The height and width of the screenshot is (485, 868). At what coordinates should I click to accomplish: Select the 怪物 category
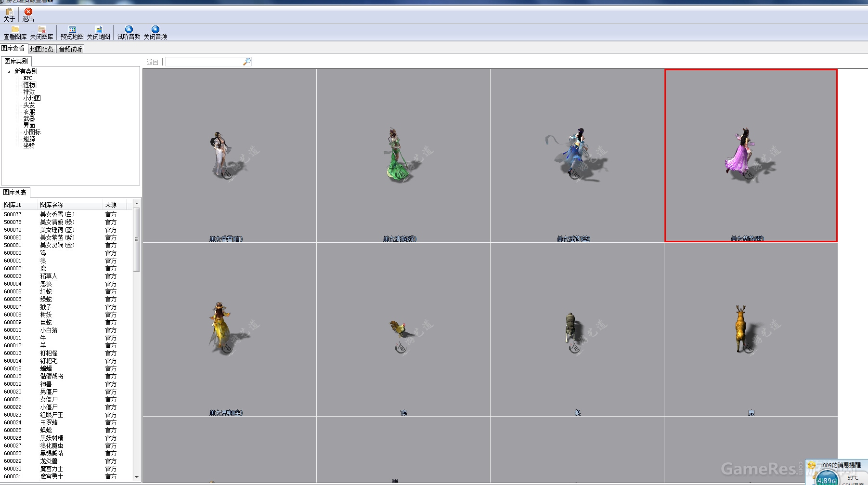point(29,85)
